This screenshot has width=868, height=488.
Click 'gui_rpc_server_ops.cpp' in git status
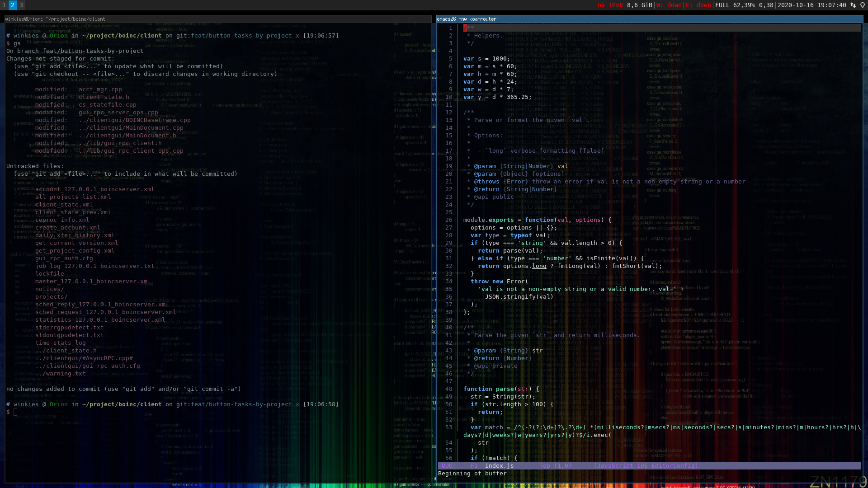tap(118, 113)
